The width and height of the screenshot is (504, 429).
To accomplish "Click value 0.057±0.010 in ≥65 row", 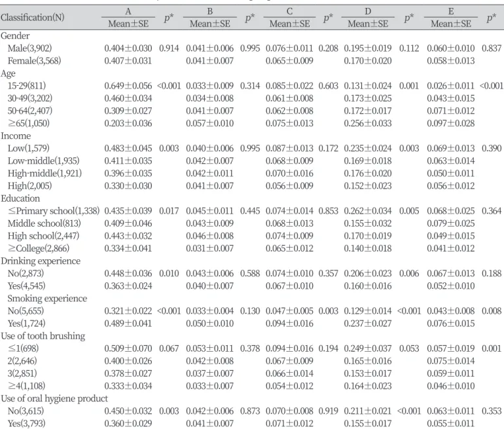I will point(209,124).
